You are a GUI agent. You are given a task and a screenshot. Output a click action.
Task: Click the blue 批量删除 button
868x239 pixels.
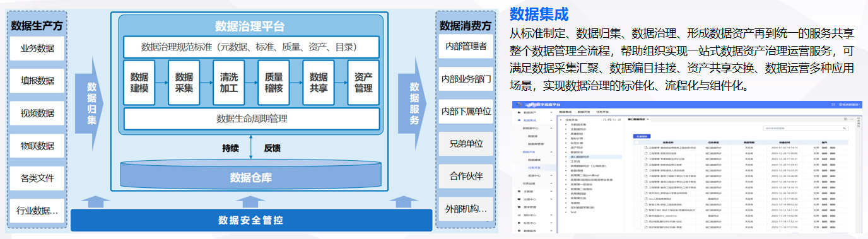click(642, 136)
